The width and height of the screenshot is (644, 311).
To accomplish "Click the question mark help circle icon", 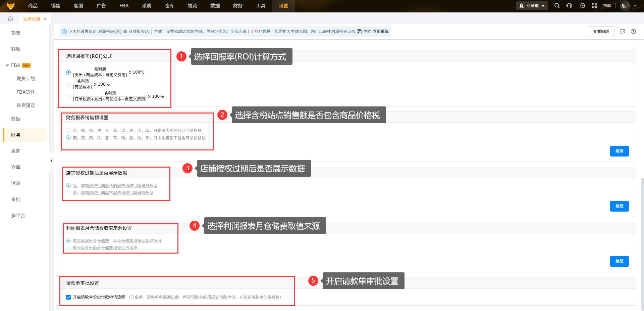I will tap(633, 32).
